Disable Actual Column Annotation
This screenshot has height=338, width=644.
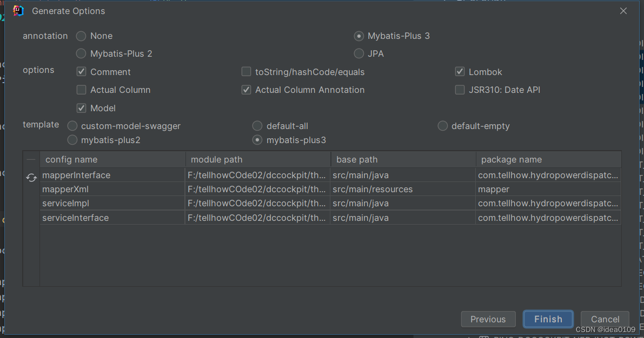pos(246,90)
